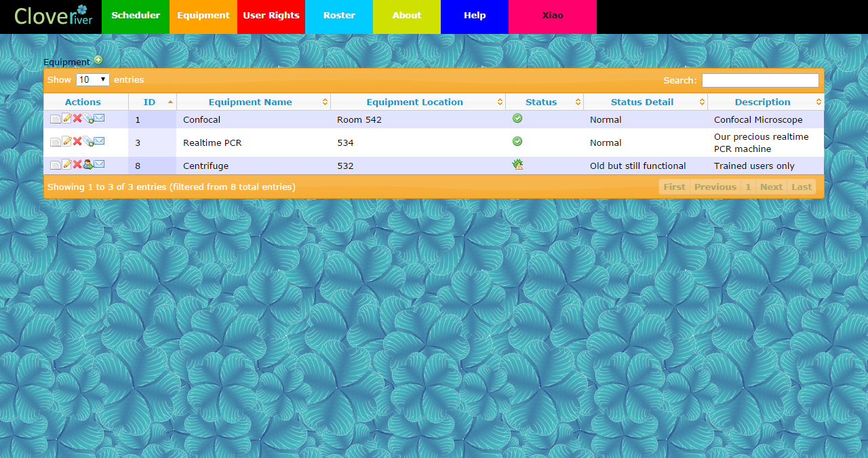This screenshot has height=458, width=868.
Task: Open the Scheduler menu
Action: 136,16
